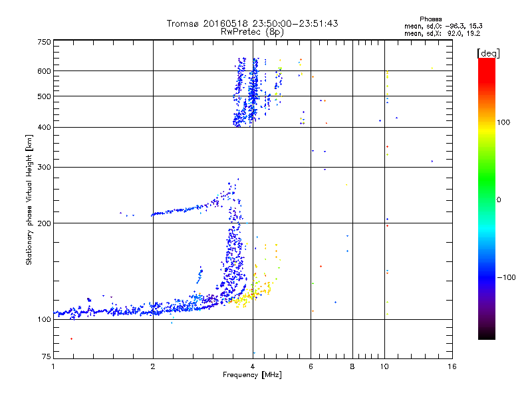Screen dimensions: 532x399
Task: Click the y-axis '400' tick label
Action: coord(44,127)
